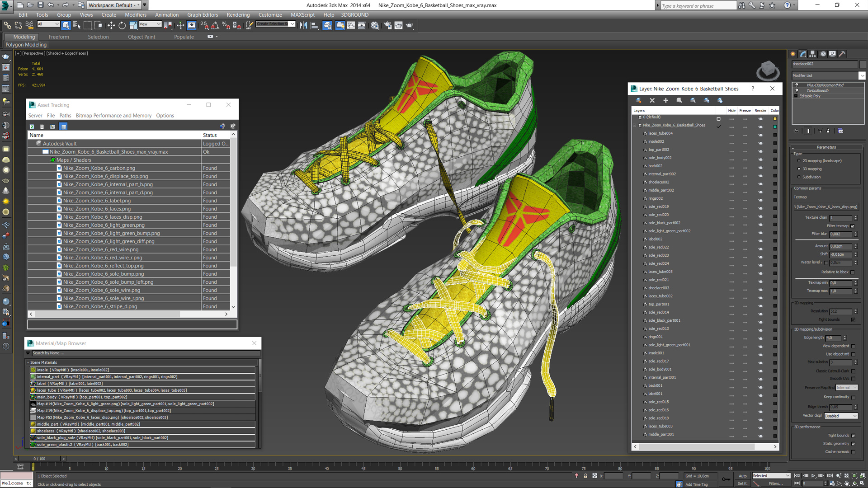The width and height of the screenshot is (868, 488).
Task: Click the Unlink Selection tool
Action: coord(19,25)
